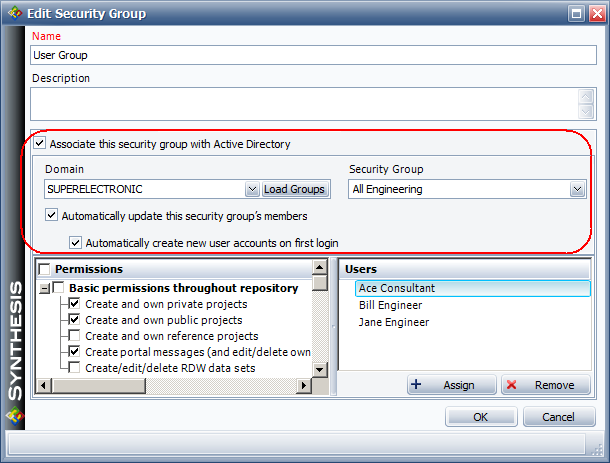
Task: Select Bill Engineer in Users list
Action: (390, 305)
